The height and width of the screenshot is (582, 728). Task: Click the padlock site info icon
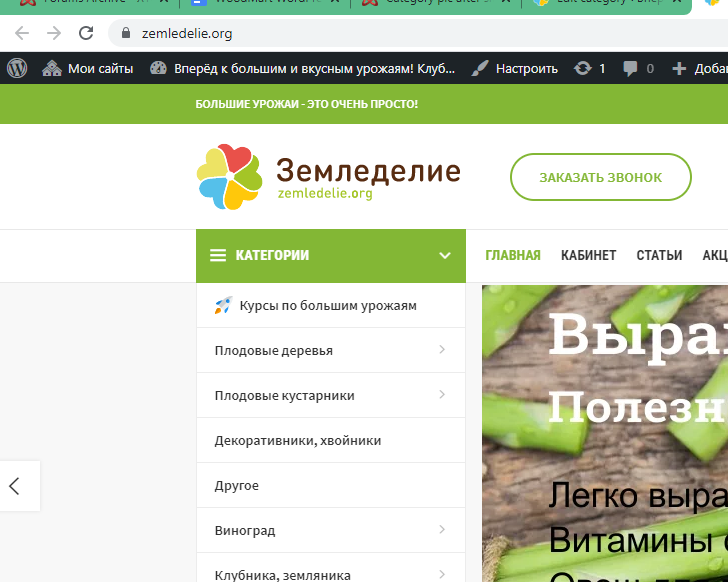[x=125, y=33]
